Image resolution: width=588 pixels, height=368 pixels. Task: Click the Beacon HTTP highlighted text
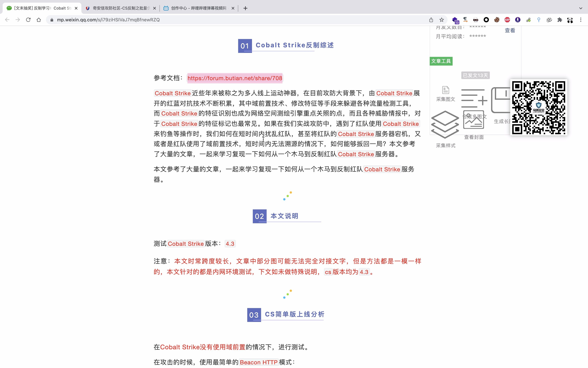[x=259, y=362]
